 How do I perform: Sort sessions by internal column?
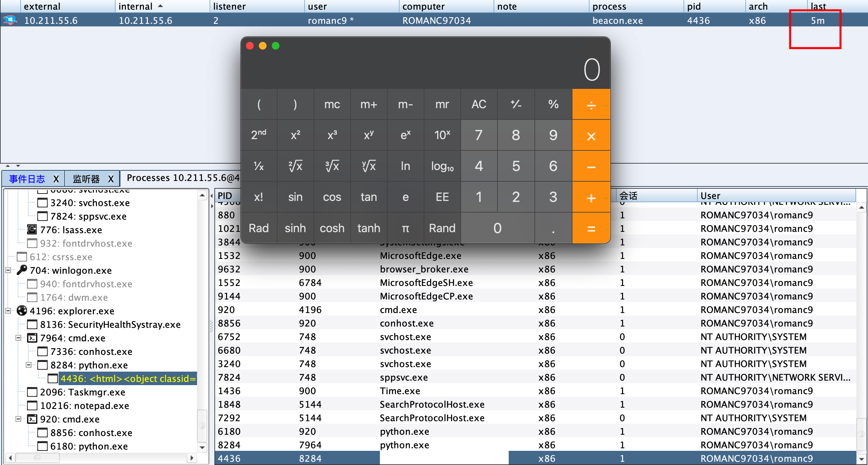pos(162,6)
